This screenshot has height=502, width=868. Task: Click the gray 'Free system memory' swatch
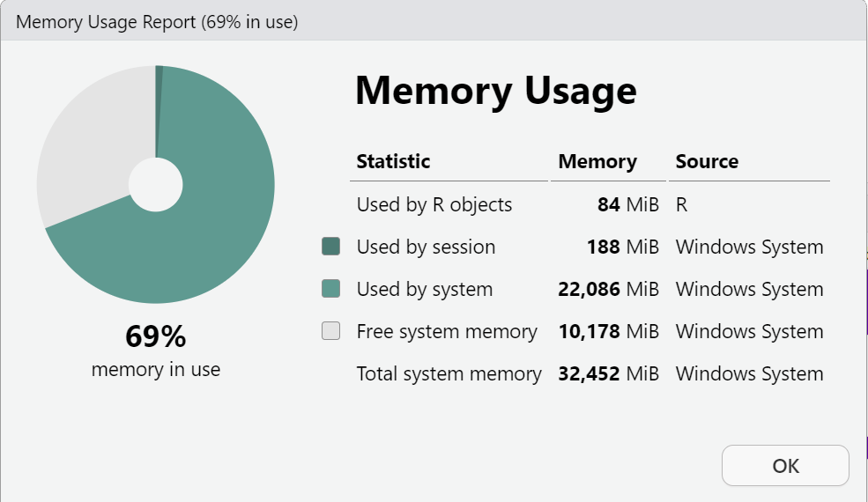coord(331,332)
